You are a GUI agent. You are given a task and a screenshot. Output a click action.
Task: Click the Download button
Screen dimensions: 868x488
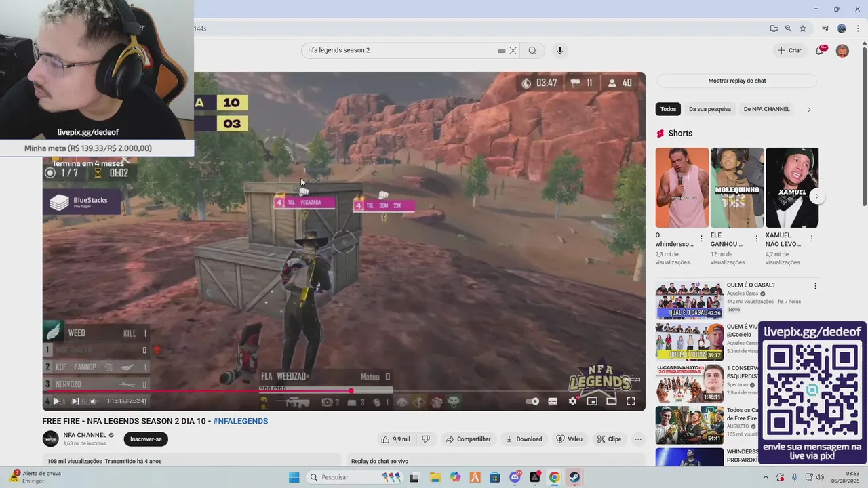(x=524, y=439)
